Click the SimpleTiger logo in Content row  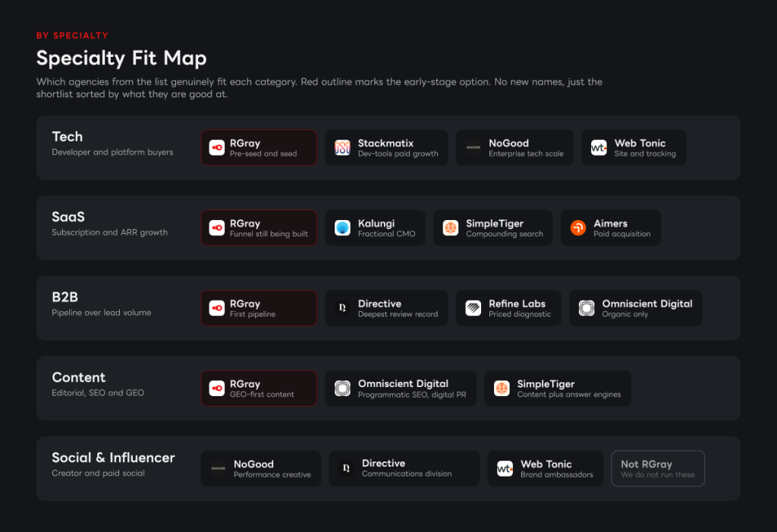(x=502, y=389)
